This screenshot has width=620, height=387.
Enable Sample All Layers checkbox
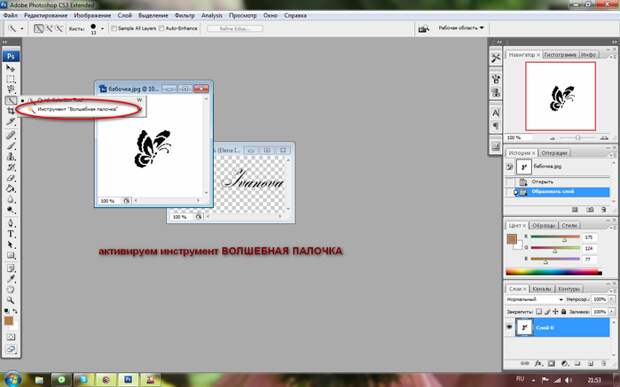[114, 28]
